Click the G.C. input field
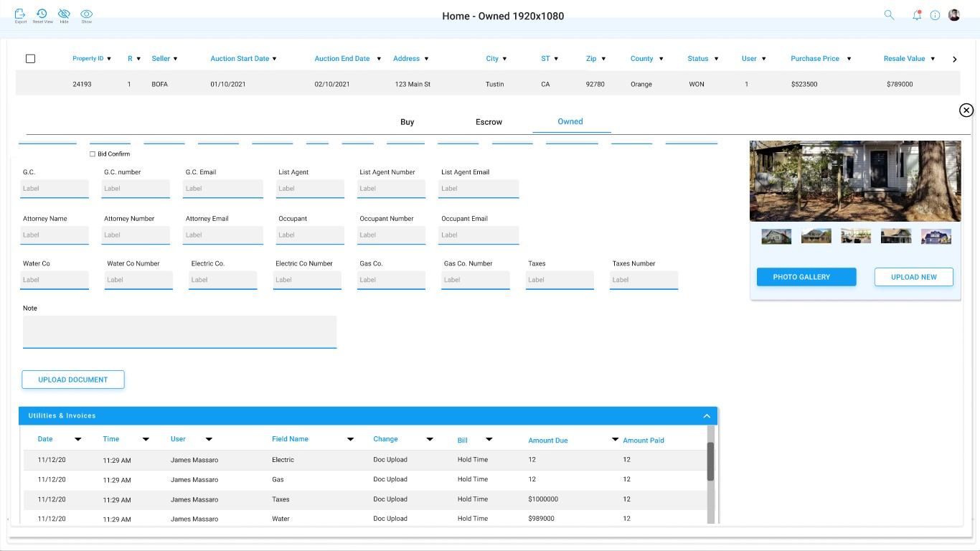Viewport: 980px width, 551px height. pyautogui.click(x=55, y=189)
